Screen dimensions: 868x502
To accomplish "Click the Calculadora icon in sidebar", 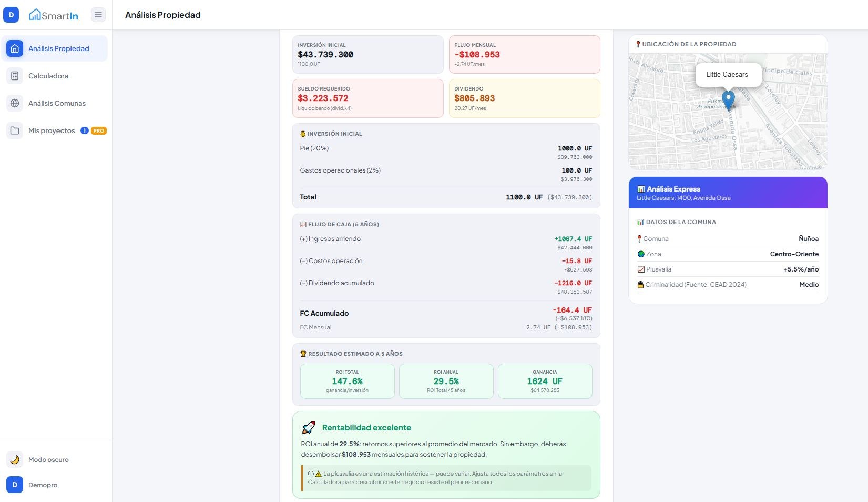I will coord(15,76).
